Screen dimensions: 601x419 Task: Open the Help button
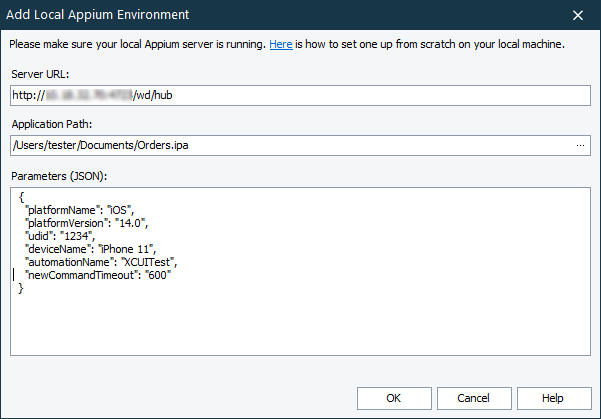pyautogui.click(x=554, y=398)
